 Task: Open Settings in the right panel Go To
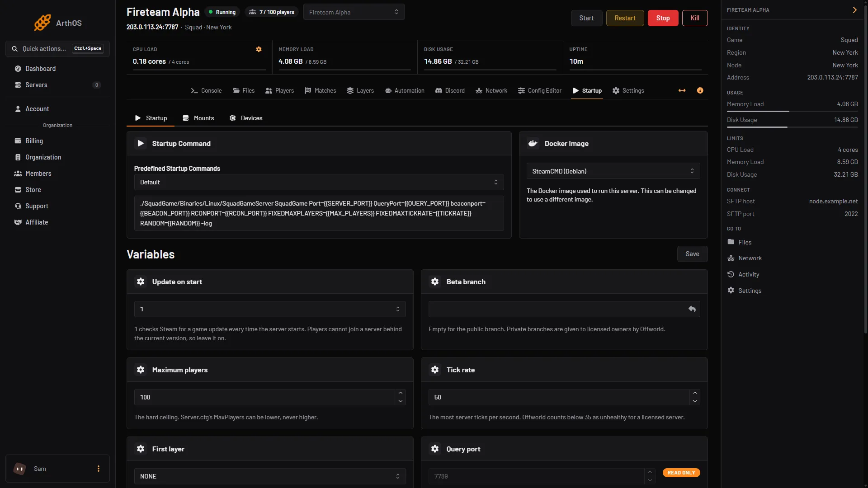pos(745,291)
